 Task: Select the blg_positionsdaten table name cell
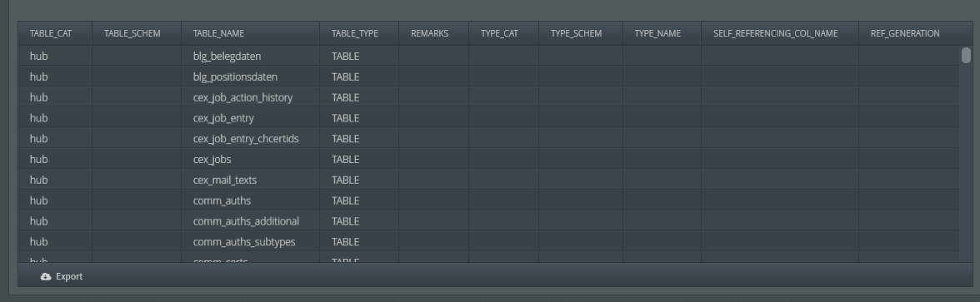click(x=250, y=77)
